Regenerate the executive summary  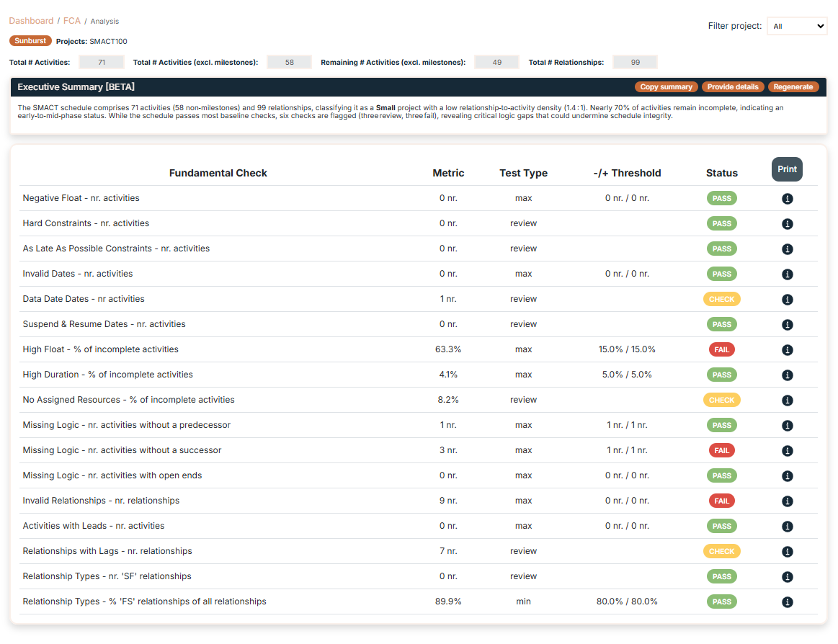tap(793, 86)
